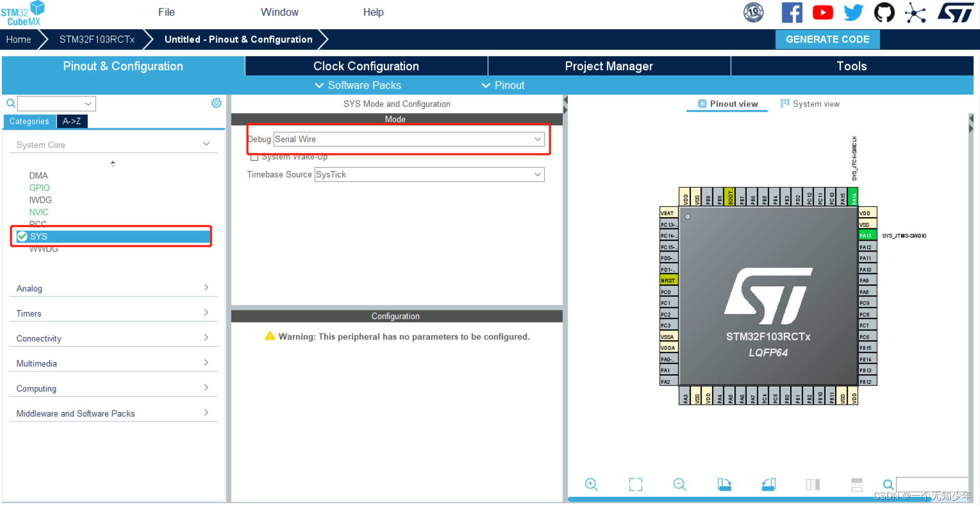Select NVIC in System Core list
The height and width of the screenshot is (506, 980).
click(39, 212)
